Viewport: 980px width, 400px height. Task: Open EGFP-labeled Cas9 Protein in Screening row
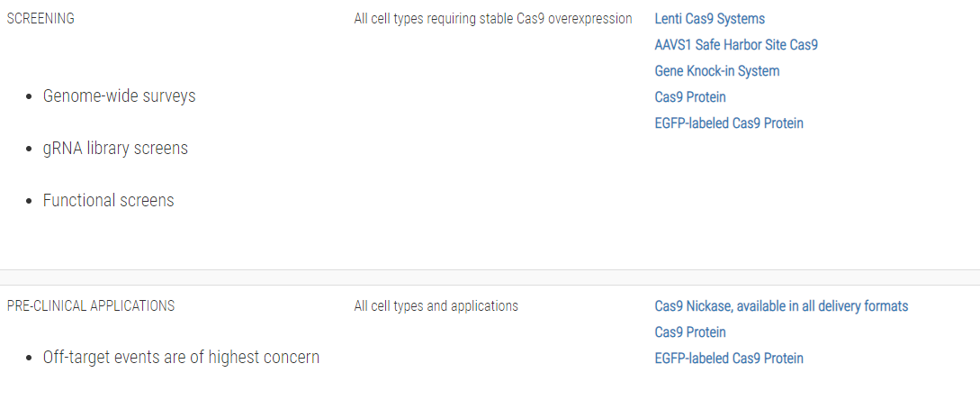(729, 123)
